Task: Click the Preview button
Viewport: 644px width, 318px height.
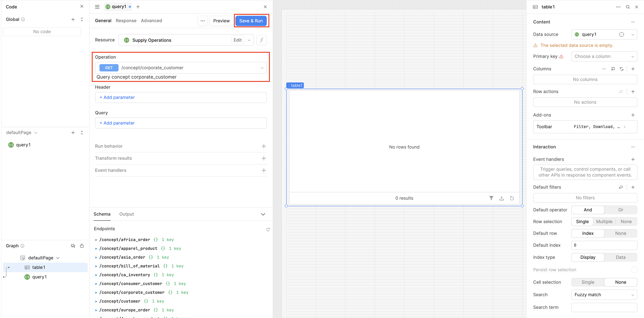Action: [221, 21]
